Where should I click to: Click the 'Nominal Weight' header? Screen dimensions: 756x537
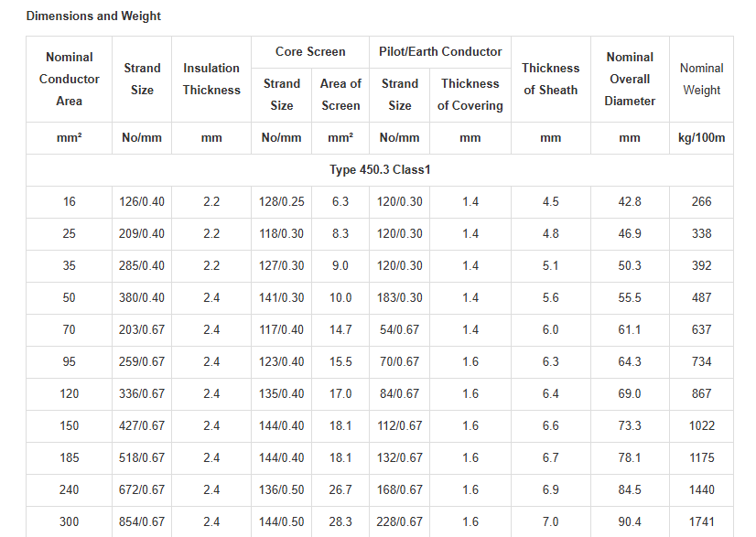pyautogui.click(x=701, y=79)
